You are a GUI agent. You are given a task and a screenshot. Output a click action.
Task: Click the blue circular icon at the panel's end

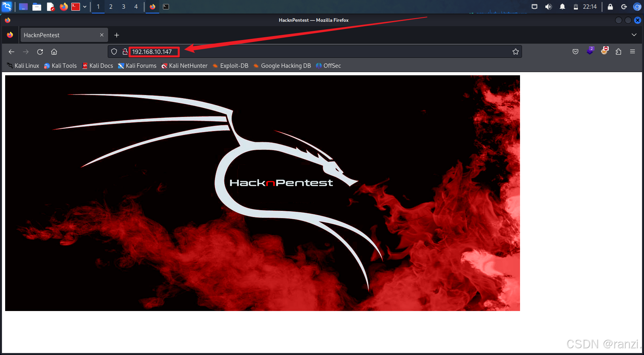[637, 7]
